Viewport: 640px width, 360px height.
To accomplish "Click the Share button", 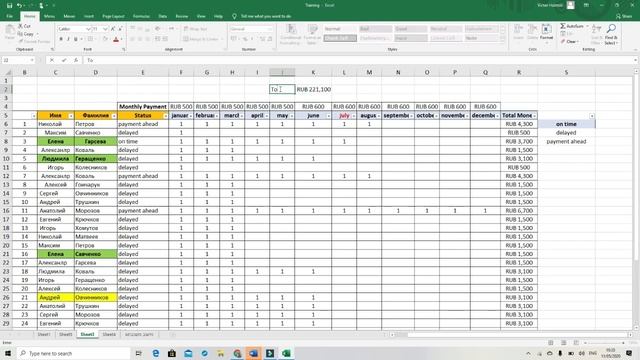I will [x=624, y=16].
